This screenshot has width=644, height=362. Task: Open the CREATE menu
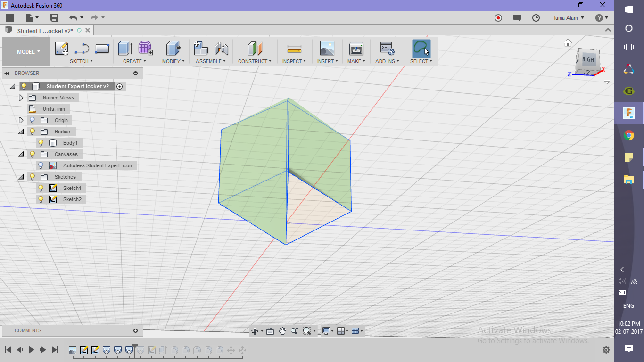tap(134, 61)
